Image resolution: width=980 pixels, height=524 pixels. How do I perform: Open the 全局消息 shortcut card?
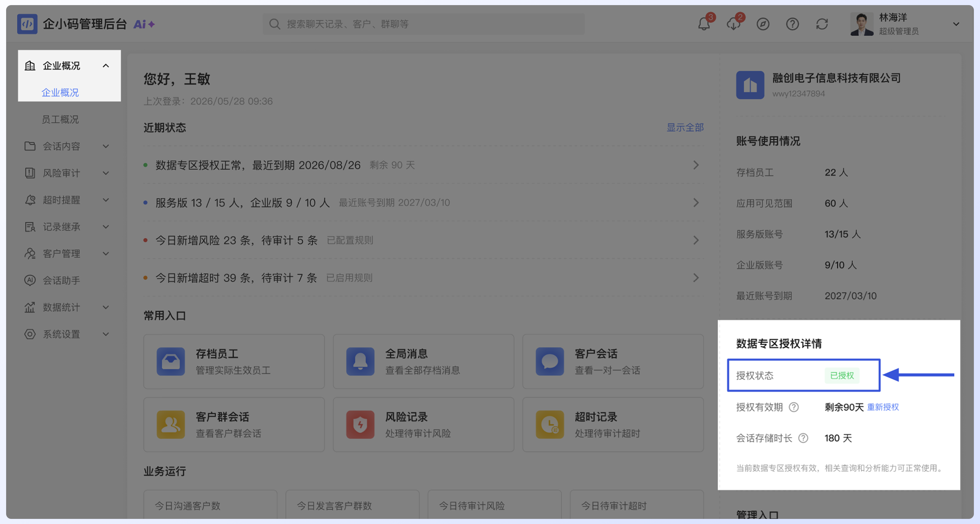pos(423,362)
